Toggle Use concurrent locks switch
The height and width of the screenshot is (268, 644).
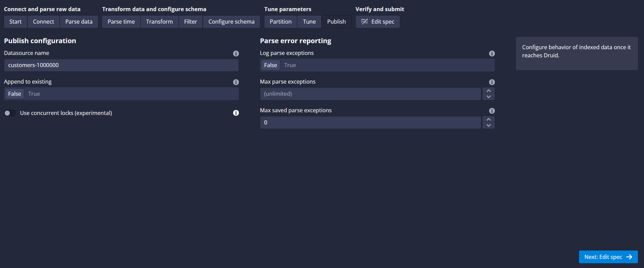pyautogui.click(x=10, y=113)
